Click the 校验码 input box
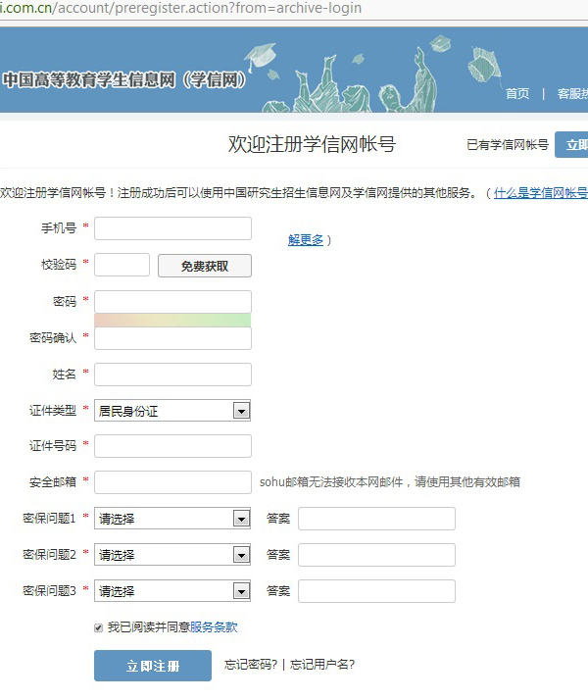 (x=122, y=265)
